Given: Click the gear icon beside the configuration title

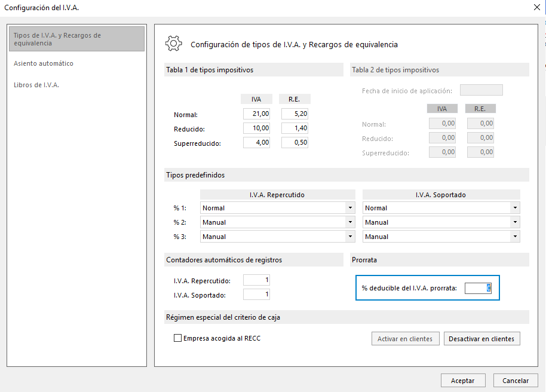Looking at the screenshot, I should pyautogui.click(x=173, y=44).
